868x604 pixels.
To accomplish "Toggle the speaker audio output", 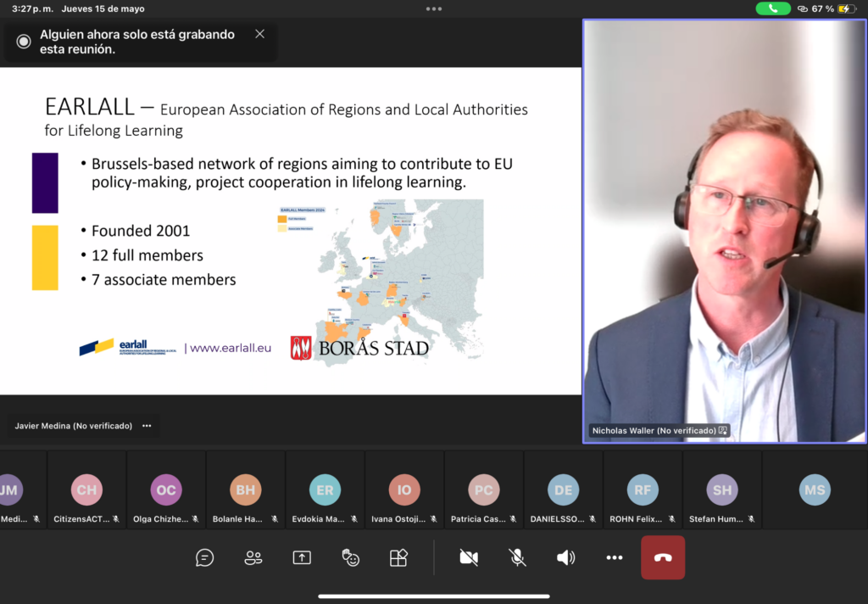I will click(x=565, y=557).
